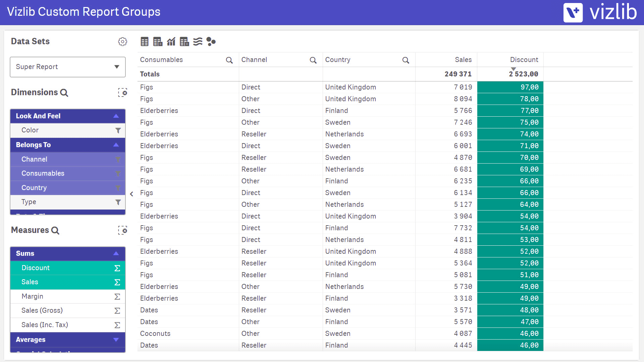The width and height of the screenshot is (644, 362).
Task: Deselect the Country dimension
Action: coord(68,188)
